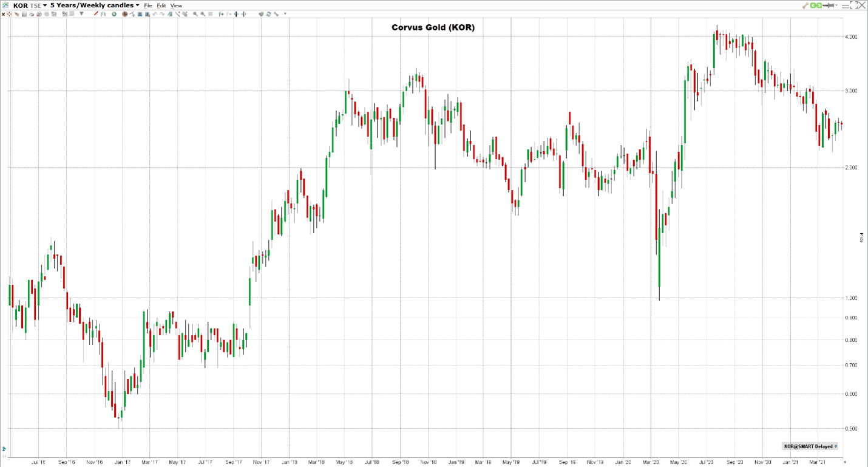The width and height of the screenshot is (868, 467).
Task: Open the gray down-triangle toolbar dropdown
Action: pyautogui.click(x=81, y=14)
